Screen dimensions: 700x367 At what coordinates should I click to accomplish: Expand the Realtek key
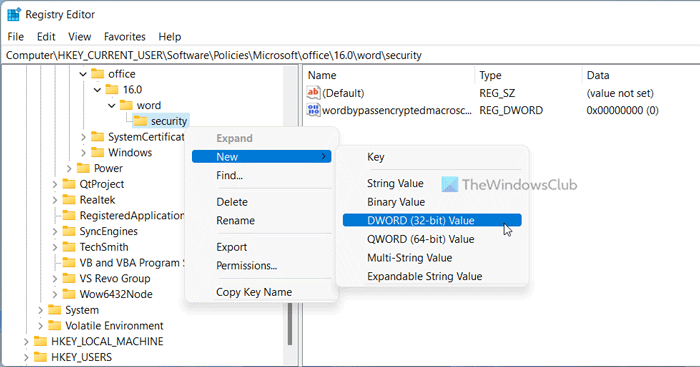click(54, 200)
